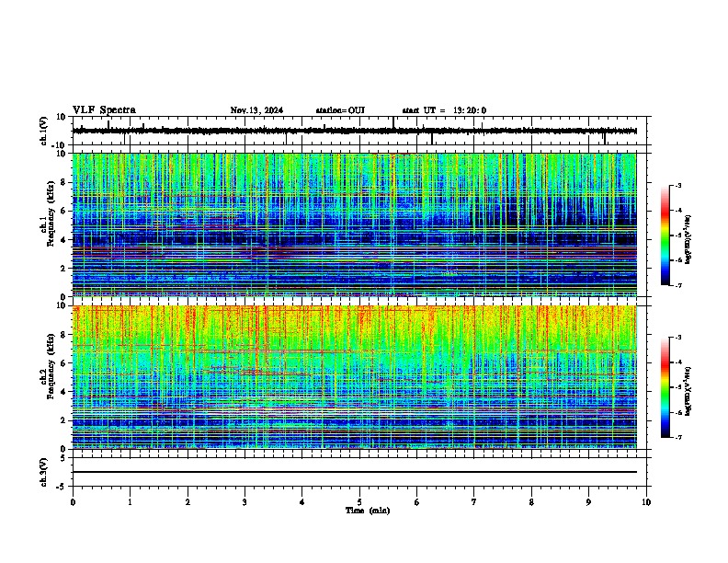Click the "VLF Spectra" plot title
728x563 pixels.
coord(105,110)
